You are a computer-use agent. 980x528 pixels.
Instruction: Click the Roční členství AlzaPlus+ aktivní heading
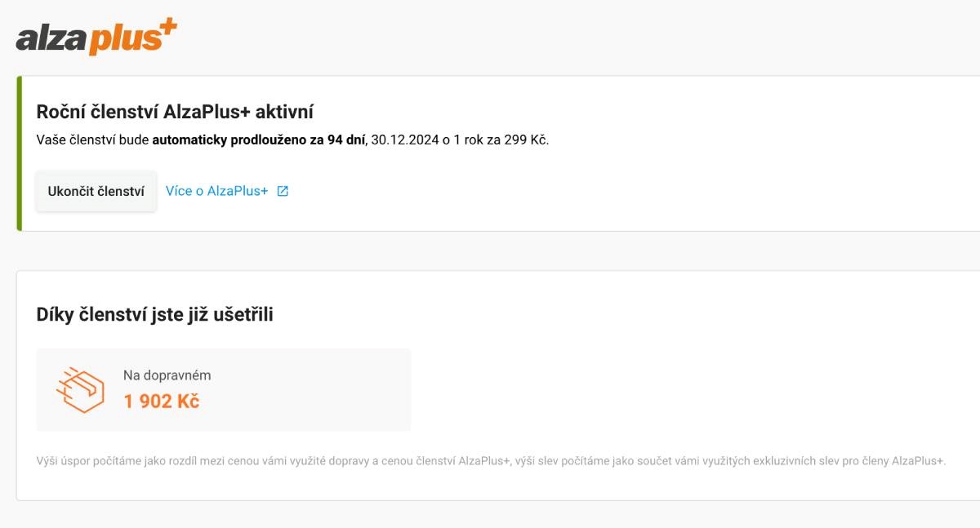click(x=175, y=112)
